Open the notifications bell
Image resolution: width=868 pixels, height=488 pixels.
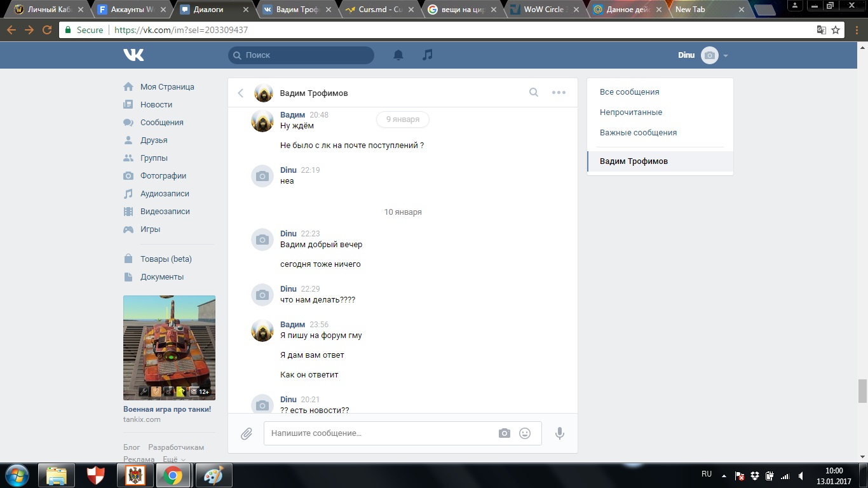398,55
